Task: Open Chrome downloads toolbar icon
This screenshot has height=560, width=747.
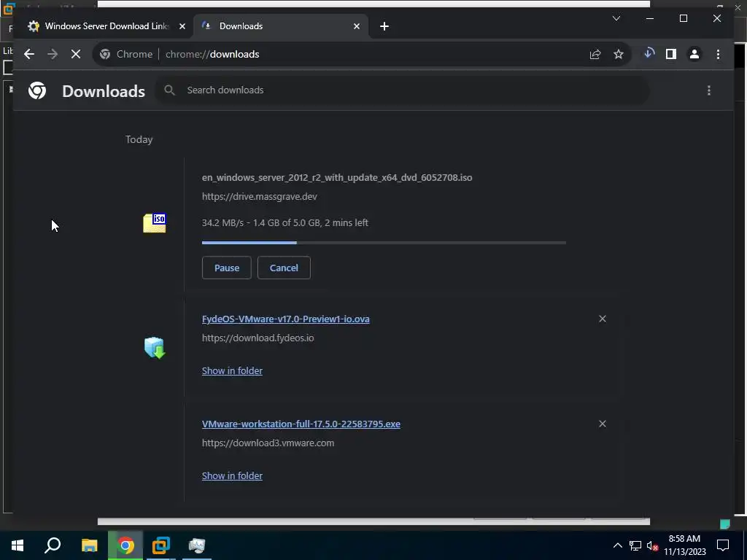Action: pyautogui.click(x=649, y=54)
